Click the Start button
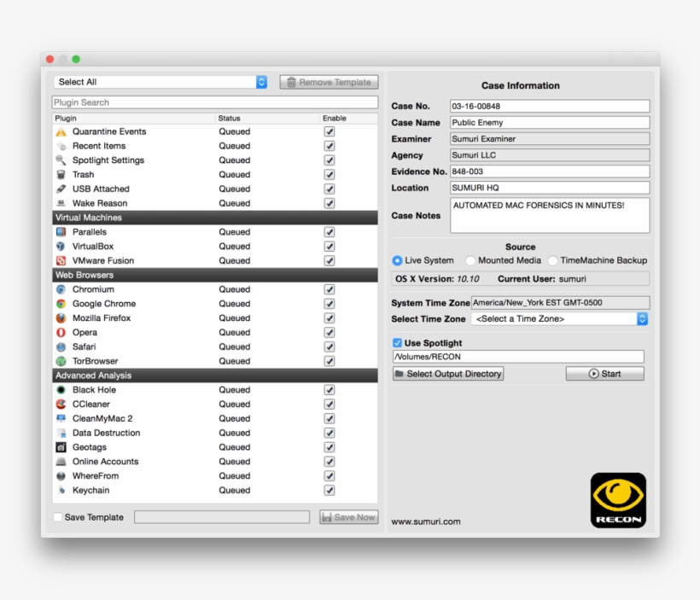 (605, 374)
